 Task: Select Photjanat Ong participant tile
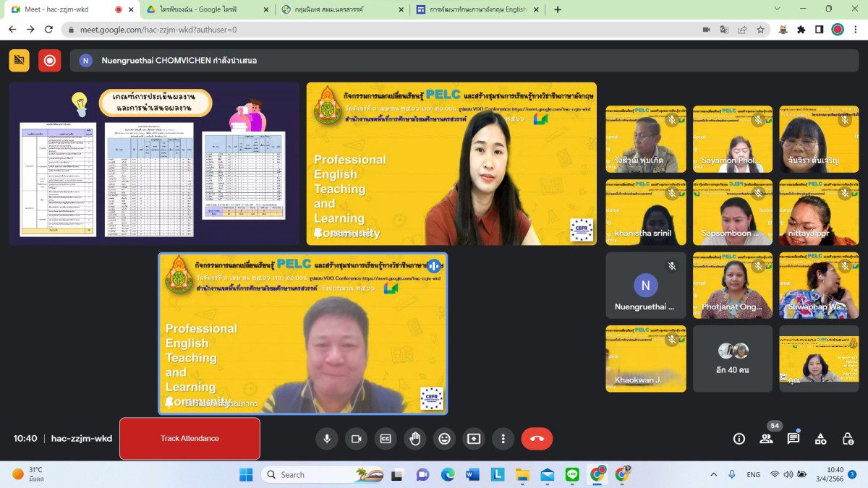pyautogui.click(x=733, y=286)
